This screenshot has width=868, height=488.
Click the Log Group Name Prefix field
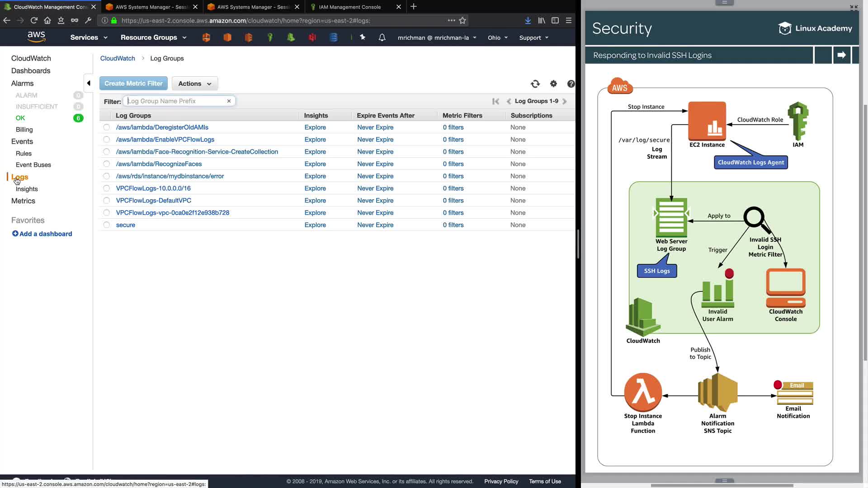point(175,101)
